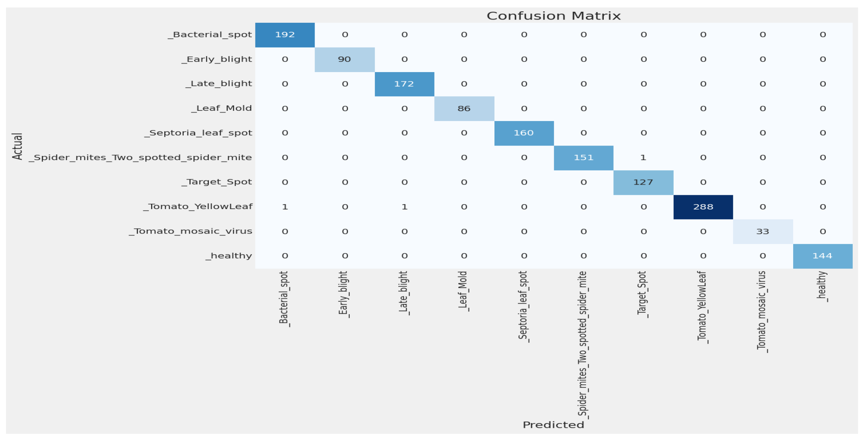The image size is (868, 442).
Task: Select the Spider mites cell showing 151
Action: tap(584, 158)
